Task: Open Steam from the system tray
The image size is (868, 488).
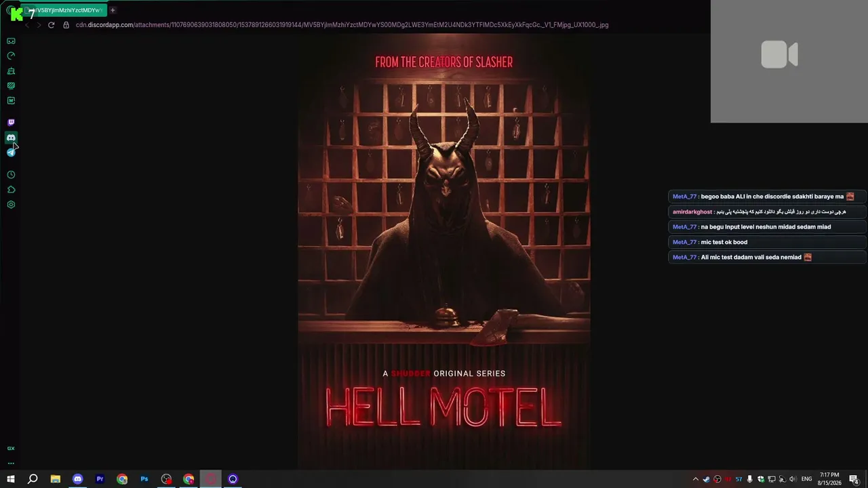Action: pos(706,479)
